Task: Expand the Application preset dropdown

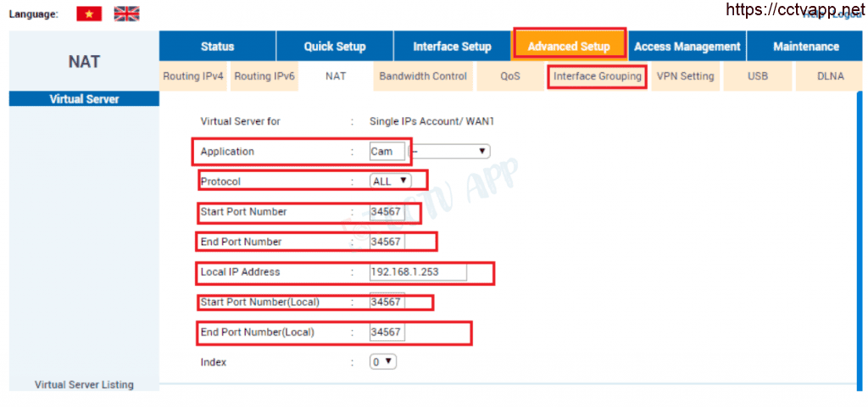Action: pos(451,152)
